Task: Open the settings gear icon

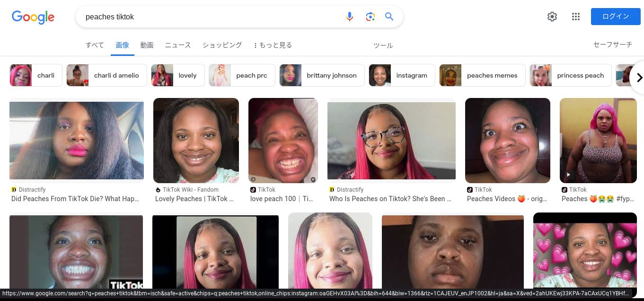Action: [x=552, y=17]
